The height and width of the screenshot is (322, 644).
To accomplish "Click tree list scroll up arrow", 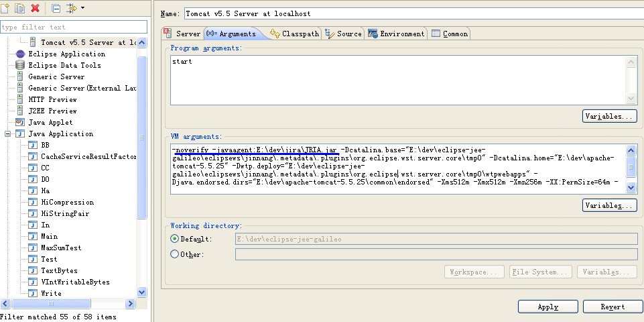I will (x=141, y=43).
